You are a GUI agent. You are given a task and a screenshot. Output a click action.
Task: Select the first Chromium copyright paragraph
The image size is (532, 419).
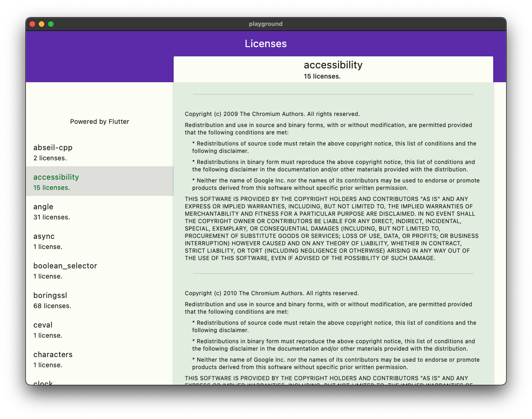point(328,128)
